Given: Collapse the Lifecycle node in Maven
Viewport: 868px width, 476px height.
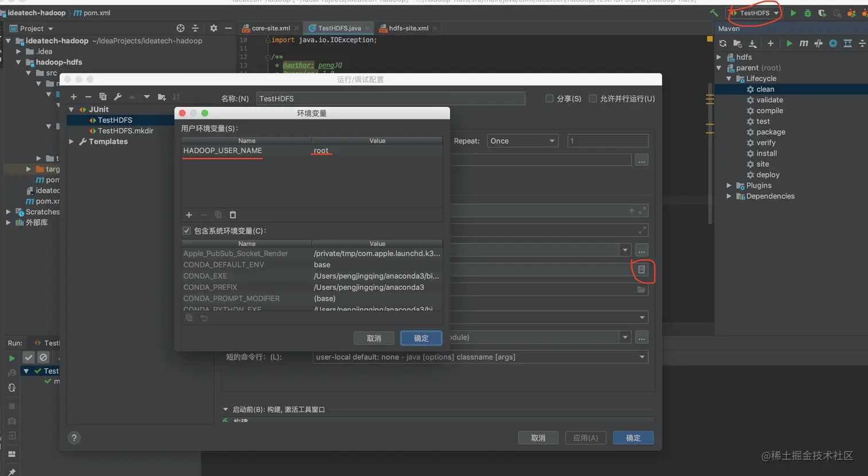Looking at the screenshot, I should [x=729, y=79].
